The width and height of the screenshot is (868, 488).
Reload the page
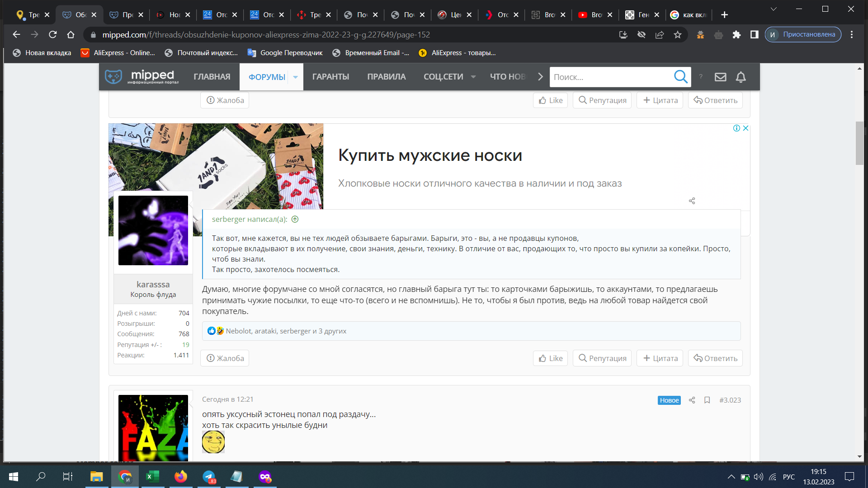53,35
